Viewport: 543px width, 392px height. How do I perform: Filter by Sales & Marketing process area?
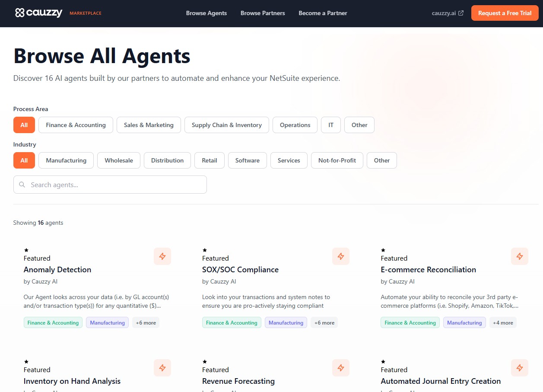[149, 125]
